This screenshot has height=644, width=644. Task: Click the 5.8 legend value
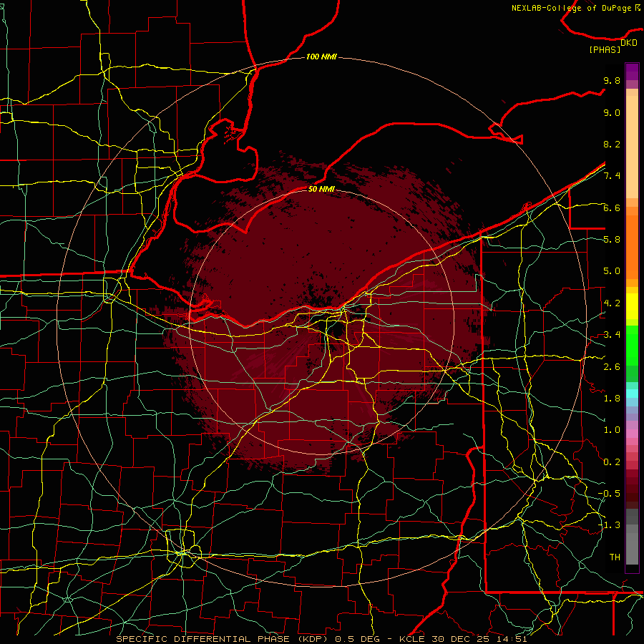point(612,240)
